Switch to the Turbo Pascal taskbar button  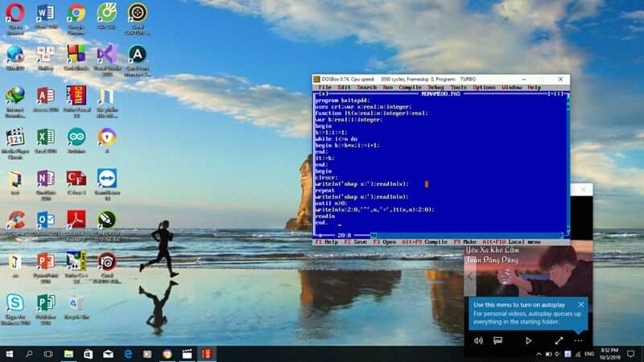coord(206,354)
